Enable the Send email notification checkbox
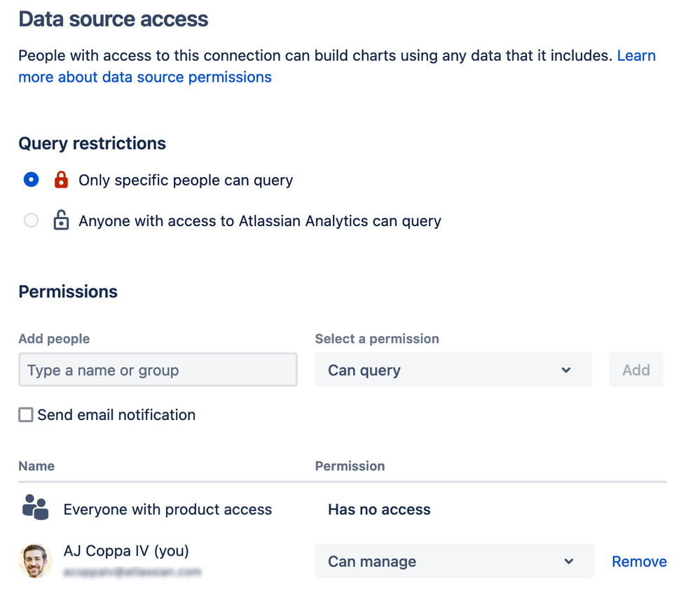The width and height of the screenshot is (700, 593). [26, 415]
